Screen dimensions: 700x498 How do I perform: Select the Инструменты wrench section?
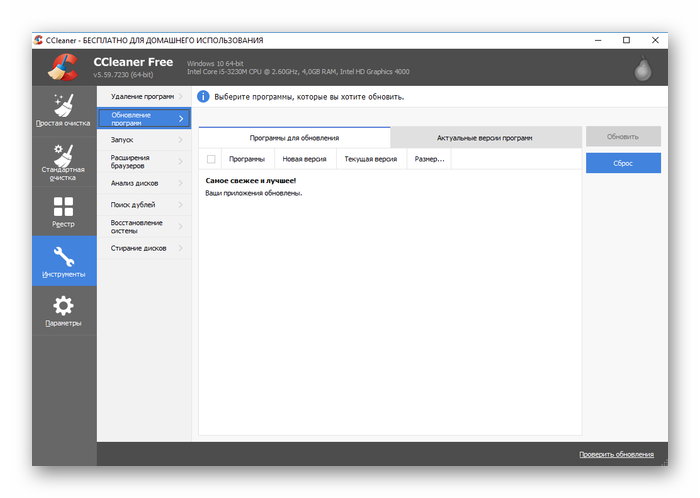tap(64, 261)
